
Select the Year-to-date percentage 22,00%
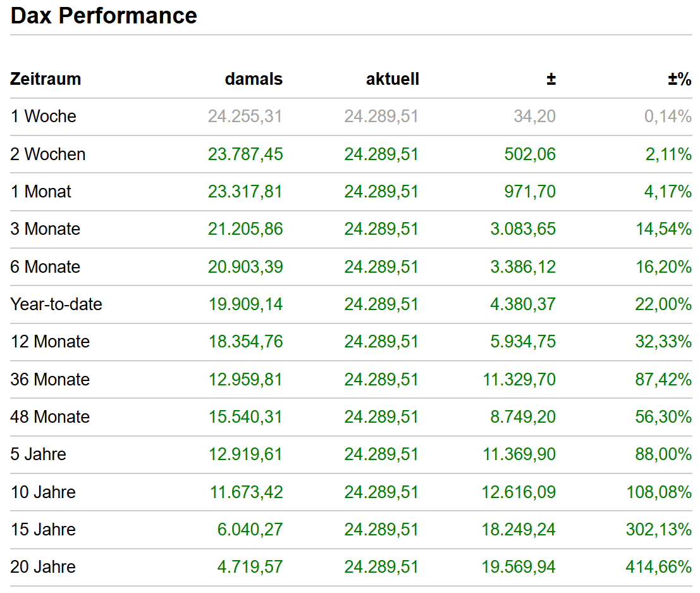pyautogui.click(x=663, y=304)
